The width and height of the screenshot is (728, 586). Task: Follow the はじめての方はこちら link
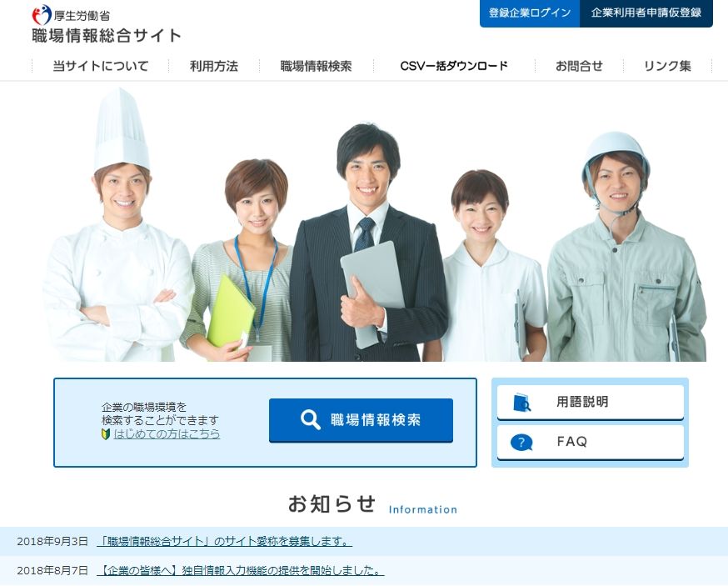(x=164, y=433)
